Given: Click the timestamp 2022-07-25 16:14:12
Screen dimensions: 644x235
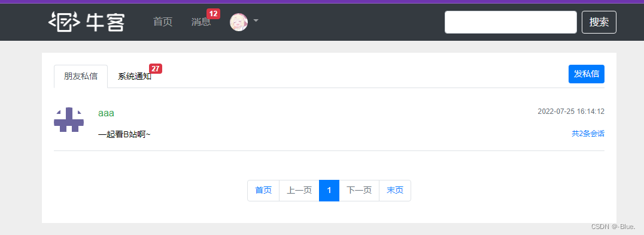Looking at the screenshot, I should coord(571,112).
